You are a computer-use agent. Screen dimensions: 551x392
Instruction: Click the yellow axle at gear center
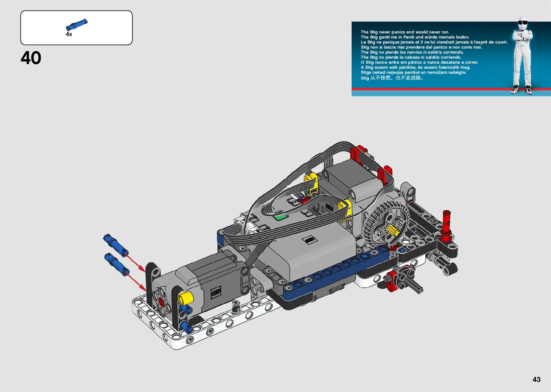coord(392,230)
